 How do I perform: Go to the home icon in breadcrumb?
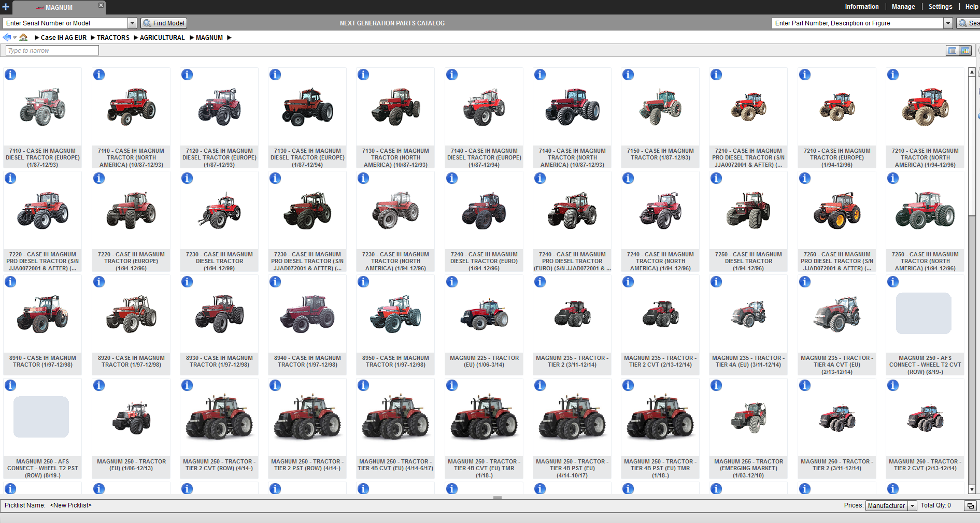(x=23, y=37)
